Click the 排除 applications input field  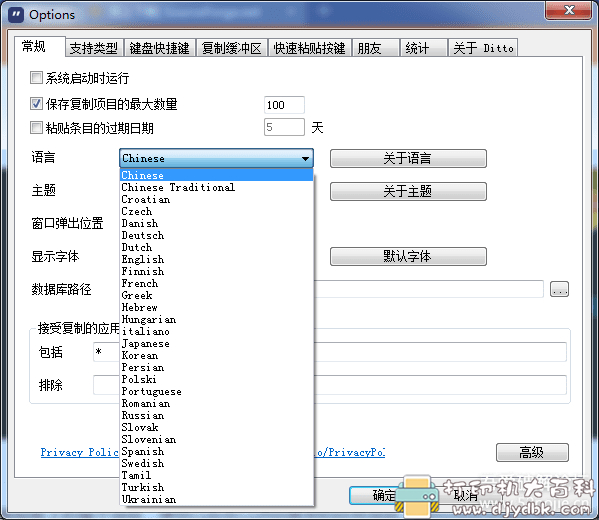pos(330,385)
